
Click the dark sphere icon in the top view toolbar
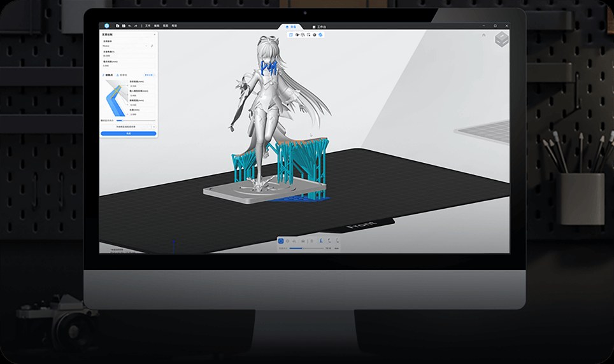tap(315, 35)
